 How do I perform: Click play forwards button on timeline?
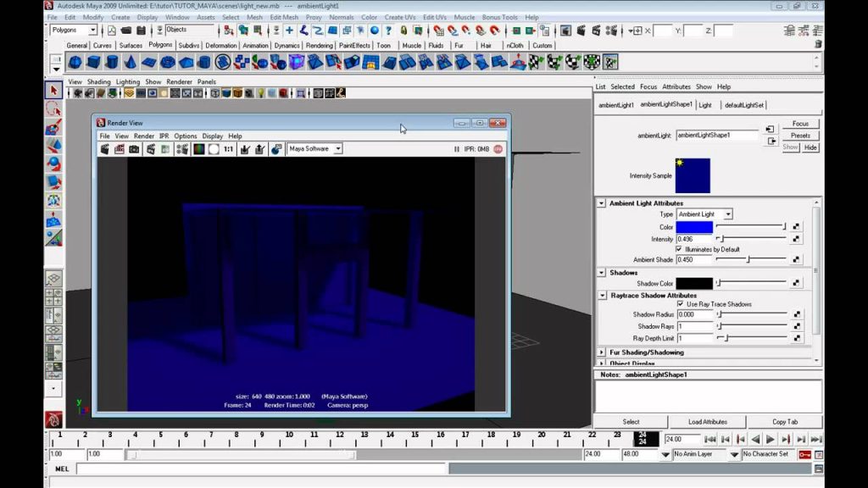pos(770,440)
